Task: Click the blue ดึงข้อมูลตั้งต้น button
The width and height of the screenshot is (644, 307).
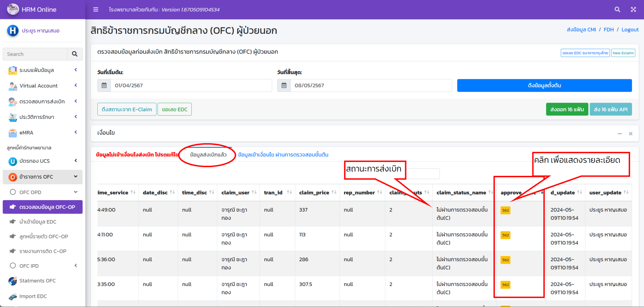Action: point(544,86)
